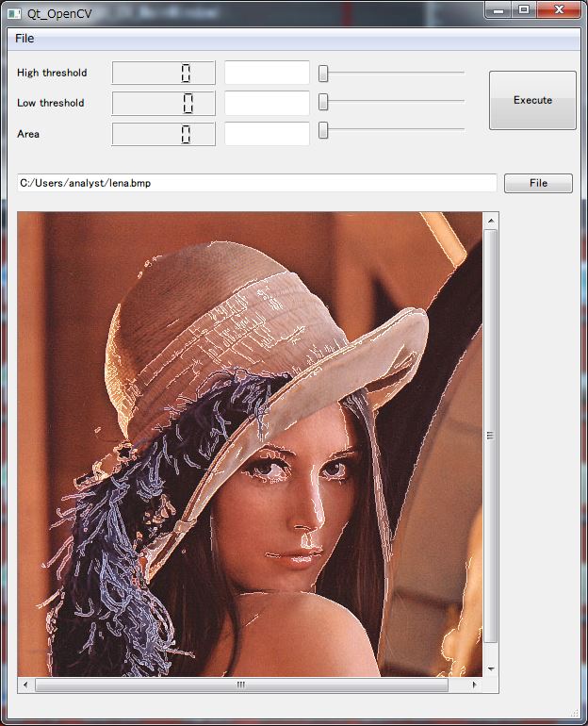The height and width of the screenshot is (726, 588).
Task: Focus the High threshold text input box
Action: coord(267,73)
